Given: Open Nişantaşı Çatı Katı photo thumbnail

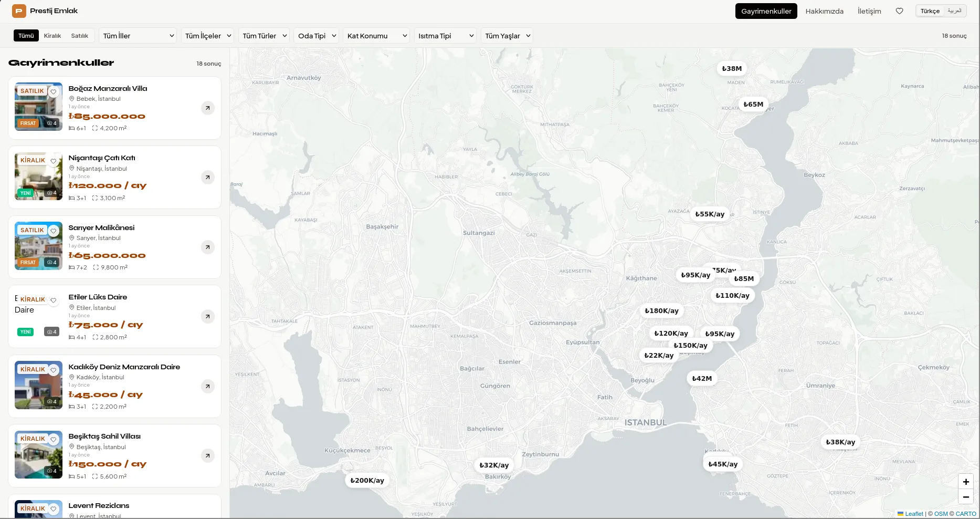Looking at the screenshot, I should [x=38, y=176].
